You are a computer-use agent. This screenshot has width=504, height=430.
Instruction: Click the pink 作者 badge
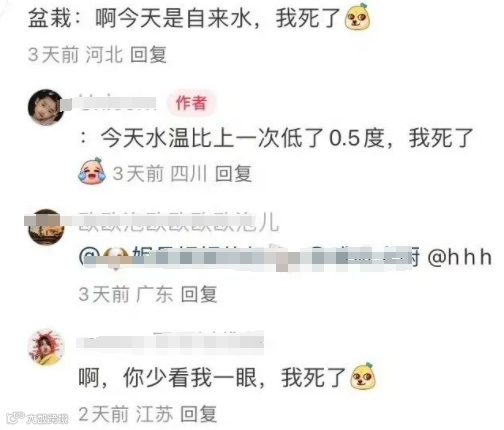191,103
